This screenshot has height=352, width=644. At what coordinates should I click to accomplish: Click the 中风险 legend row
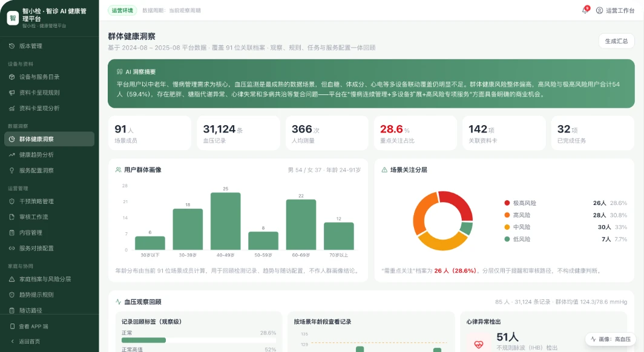[565, 227]
